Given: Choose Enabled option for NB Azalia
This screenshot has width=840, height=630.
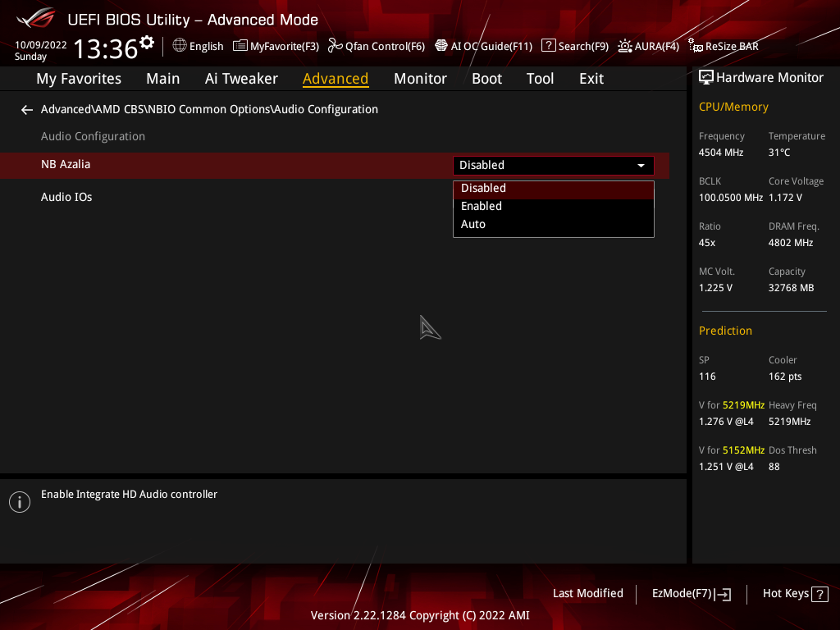Looking at the screenshot, I should pos(482,207).
